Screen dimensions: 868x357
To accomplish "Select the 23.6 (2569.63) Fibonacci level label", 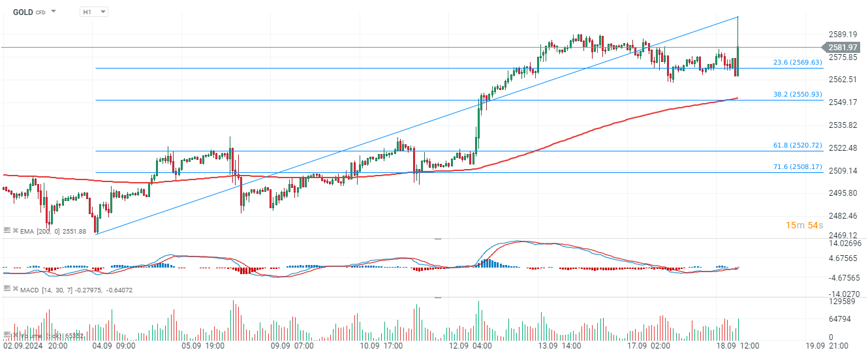I will 798,63.
